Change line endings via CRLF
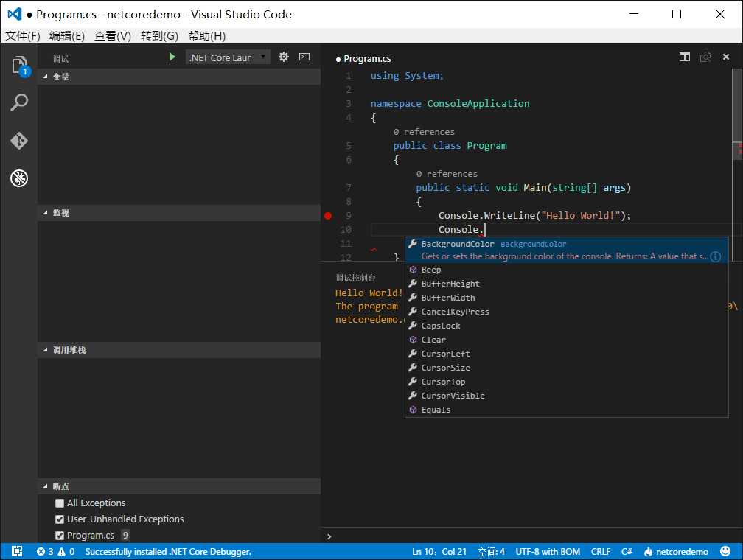Image resolution: width=743 pixels, height=560 pixels. pyautogui.click(x=600, y=551)
